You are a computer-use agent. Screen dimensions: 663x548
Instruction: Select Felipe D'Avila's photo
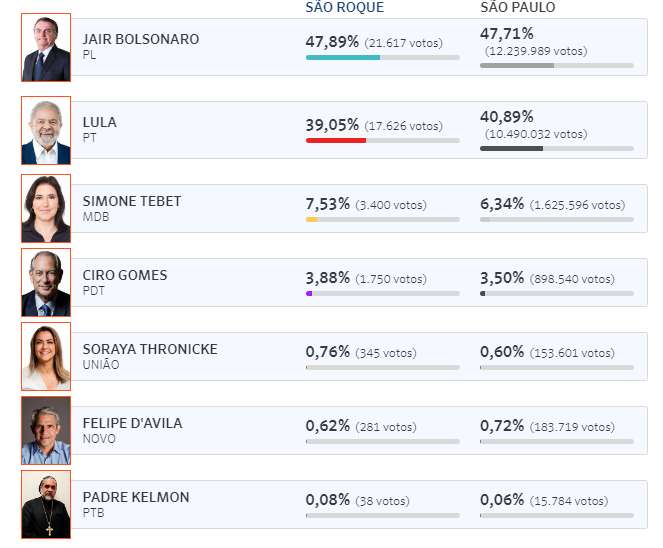[x=46, y=430]
